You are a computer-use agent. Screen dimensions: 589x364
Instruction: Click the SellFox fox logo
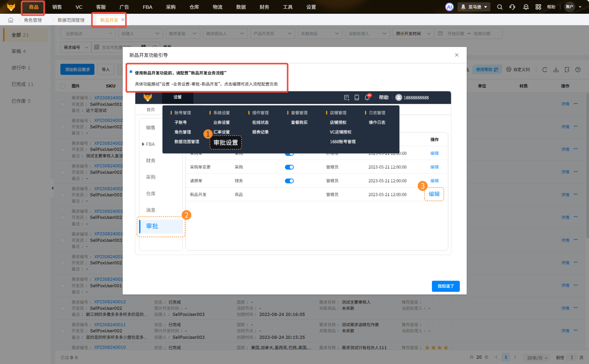[11, 7]
